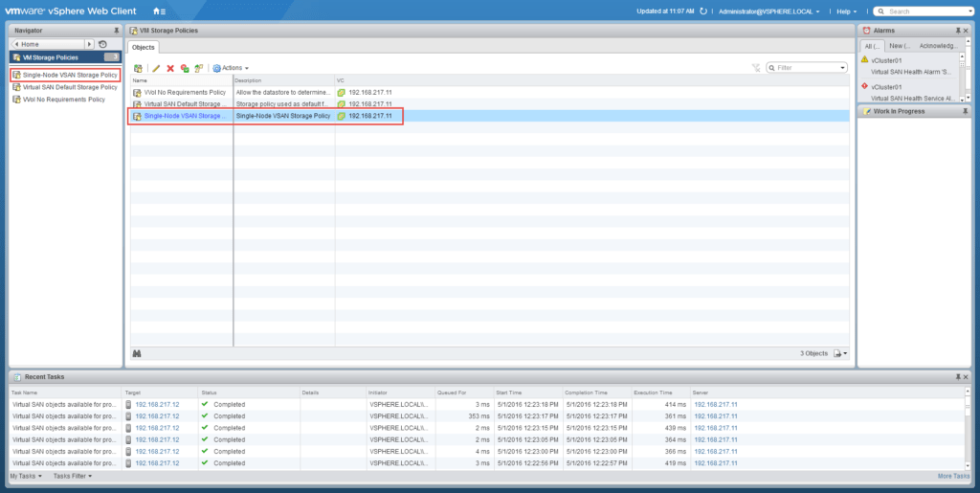Select VM Storage Policies in Navigator

(x=66, y=56)
